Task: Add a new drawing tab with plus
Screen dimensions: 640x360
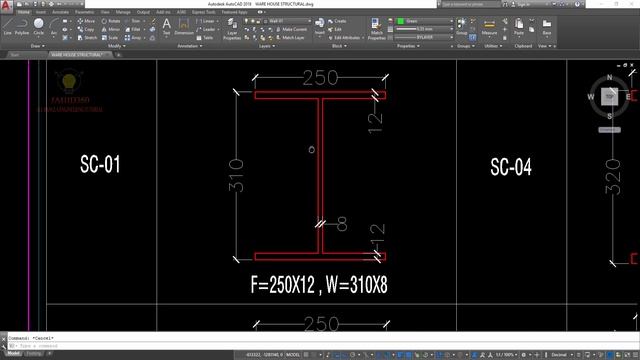Action: click(x=118, y=55)
